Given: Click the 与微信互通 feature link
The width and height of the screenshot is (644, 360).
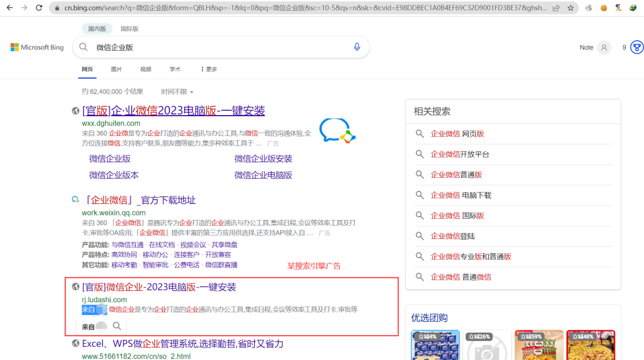Looking at the screenshot, I should [128, 245].
